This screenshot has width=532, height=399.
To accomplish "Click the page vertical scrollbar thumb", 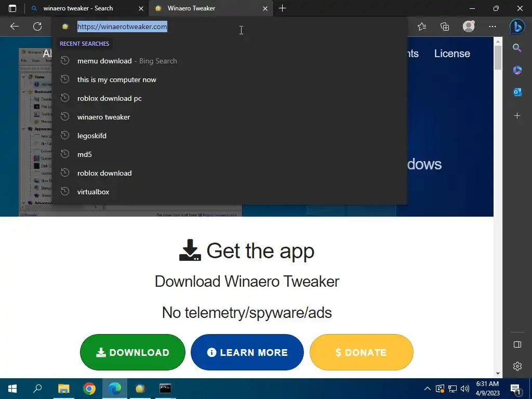I will (x=498, y=58).
